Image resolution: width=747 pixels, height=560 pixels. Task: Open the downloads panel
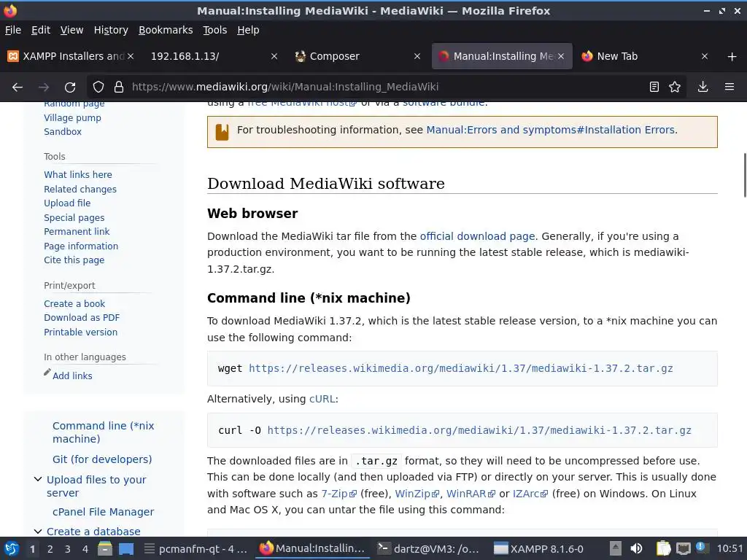click(703, 87)
